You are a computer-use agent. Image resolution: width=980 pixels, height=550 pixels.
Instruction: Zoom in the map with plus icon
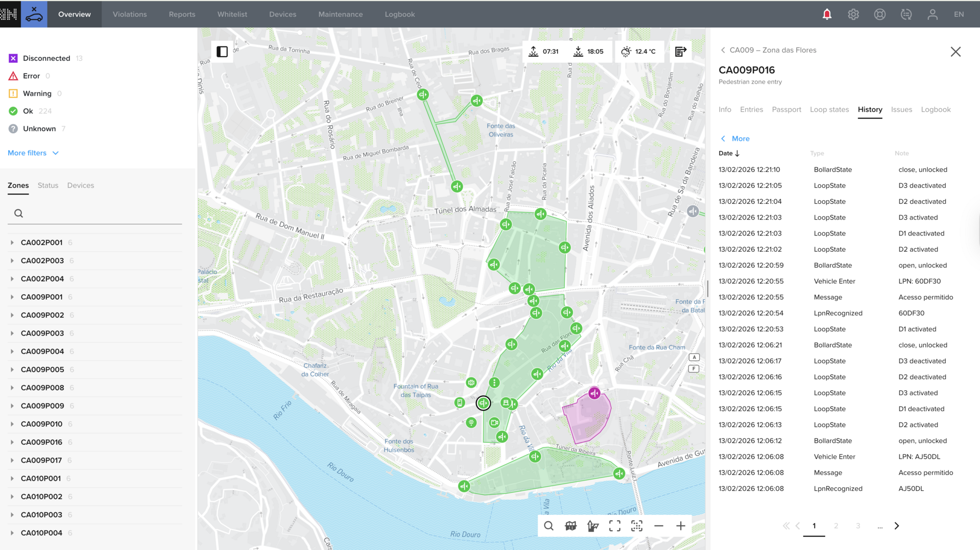point(681,526)
